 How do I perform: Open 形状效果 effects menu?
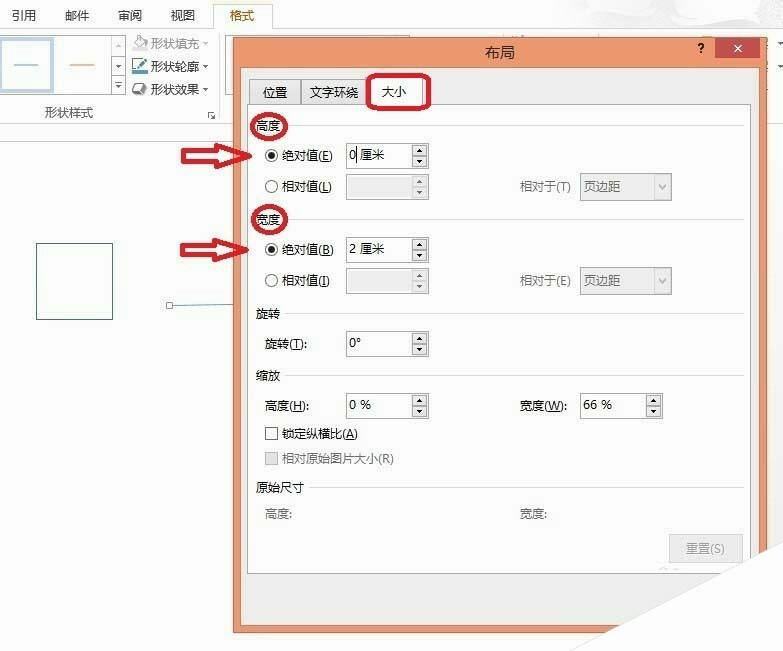(170, 89)
